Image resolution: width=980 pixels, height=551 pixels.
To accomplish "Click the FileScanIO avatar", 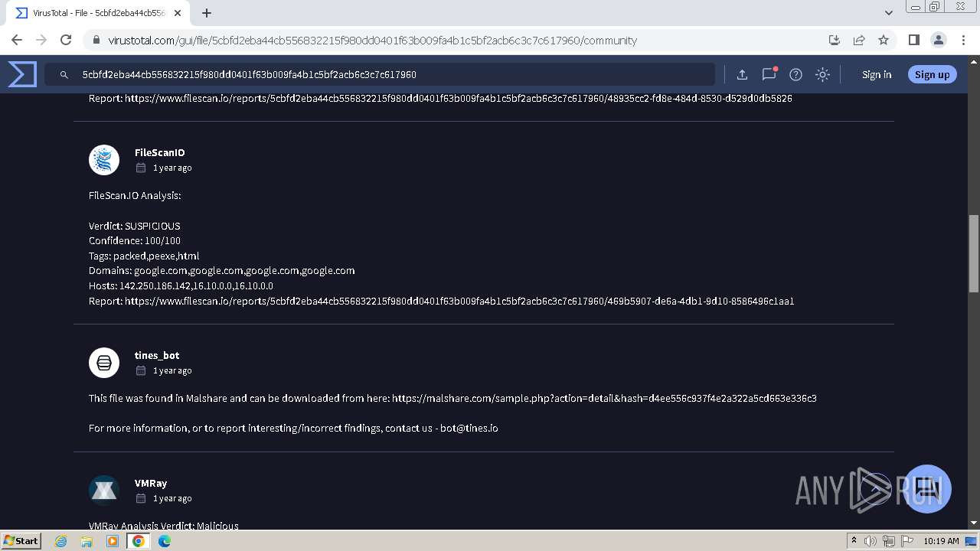I will 104,160.
